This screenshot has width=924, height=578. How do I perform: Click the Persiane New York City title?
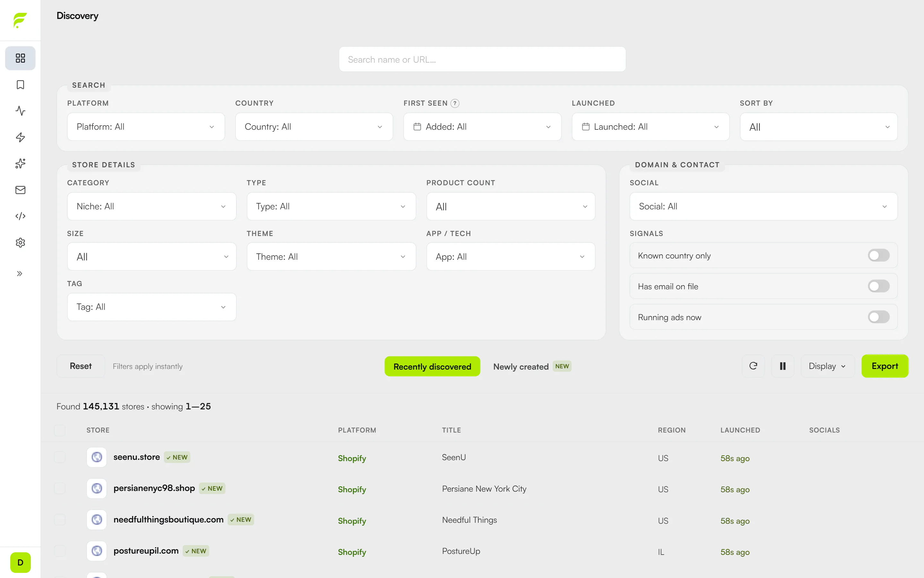pos(484,488)
